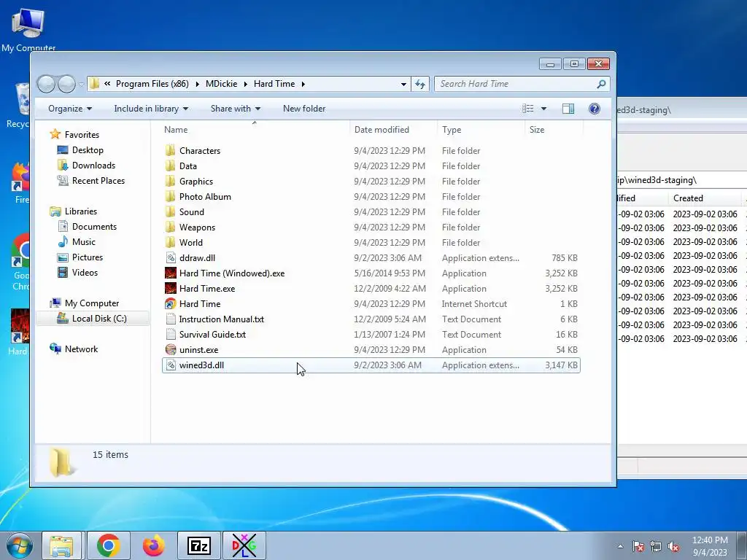Screen dimensions: 747x560
Task: Navigate to Program Files (x86) breadcrumb
Action: pyautogui.click(x=152, y=84)
